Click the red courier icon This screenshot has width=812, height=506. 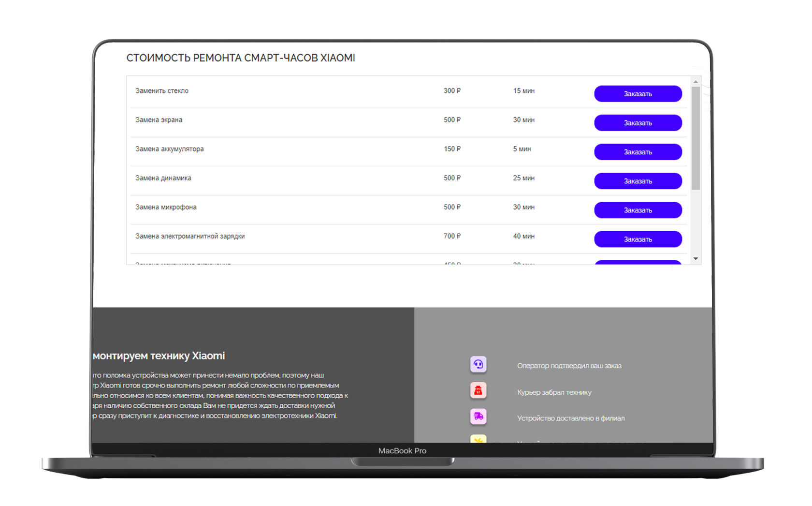tap(478, 390)
